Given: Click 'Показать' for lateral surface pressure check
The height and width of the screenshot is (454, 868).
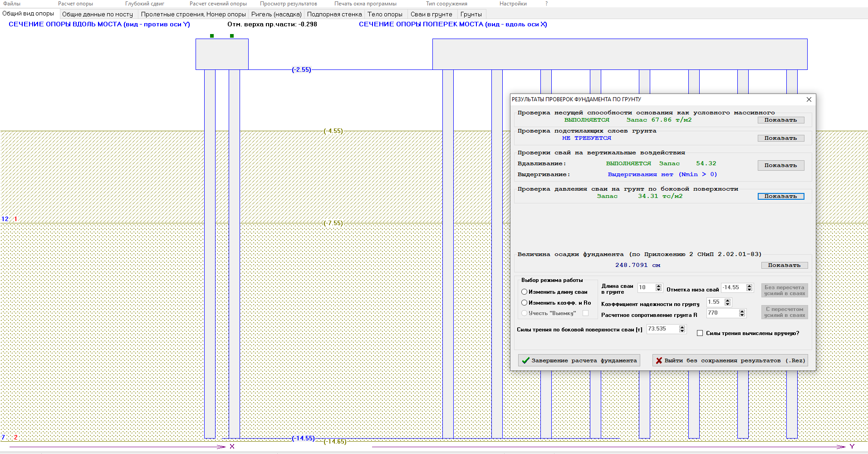Looking at the screenshot, I should [781, 196].
